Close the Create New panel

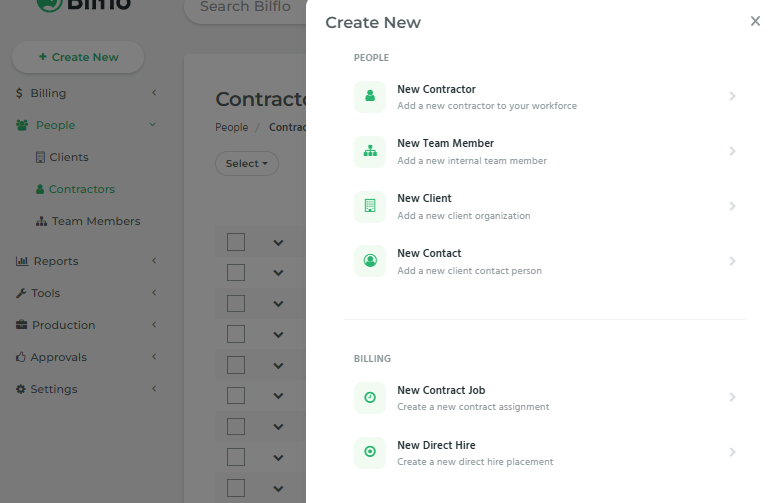coord(755,21)
